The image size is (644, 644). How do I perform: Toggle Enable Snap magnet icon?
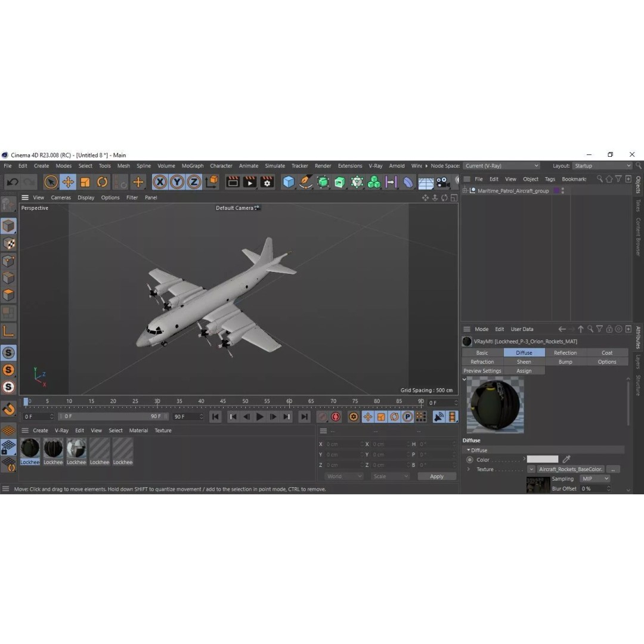tap(8, 408)
